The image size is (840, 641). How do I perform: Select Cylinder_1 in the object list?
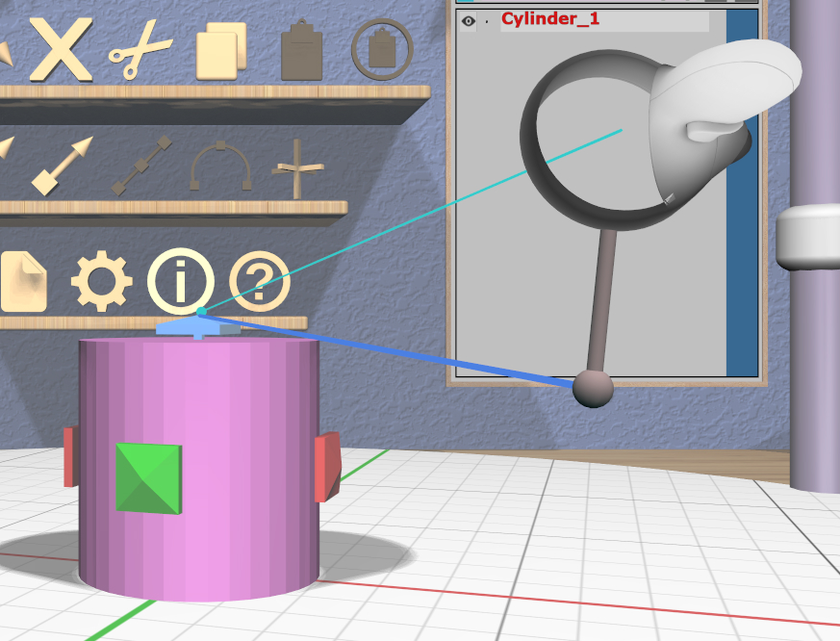549,19
